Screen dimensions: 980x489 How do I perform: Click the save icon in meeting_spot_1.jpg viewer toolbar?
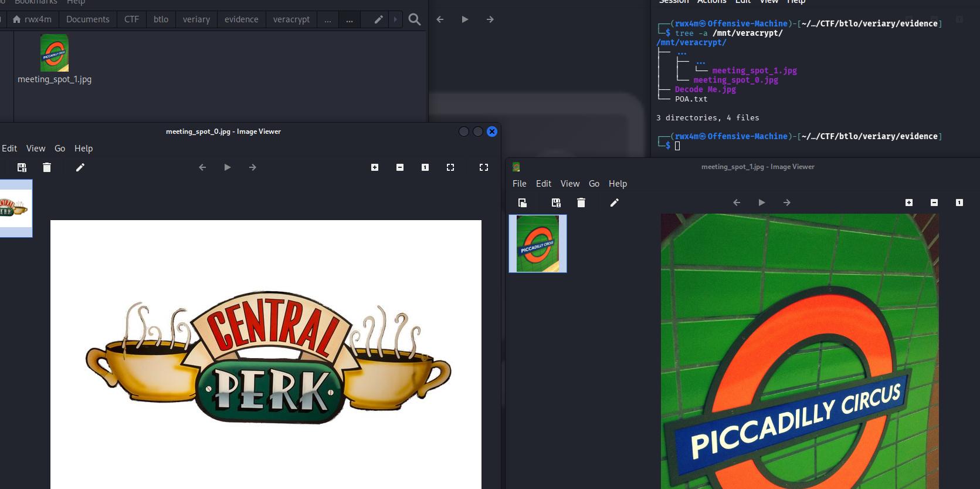[x=556, y=203]
